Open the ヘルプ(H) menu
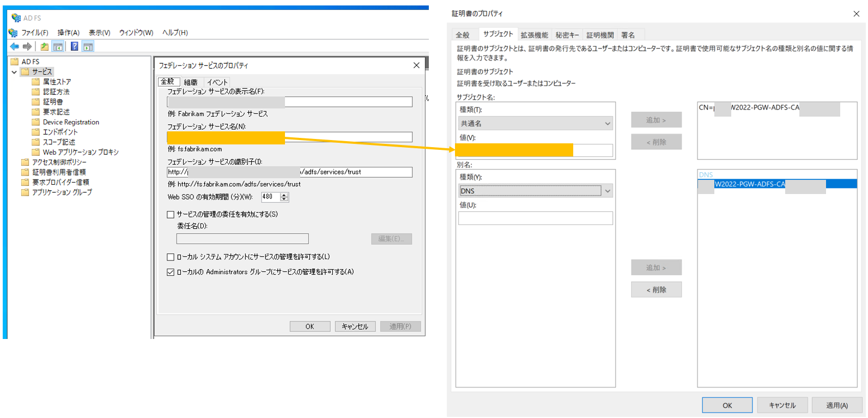 [x=175, y=33]
